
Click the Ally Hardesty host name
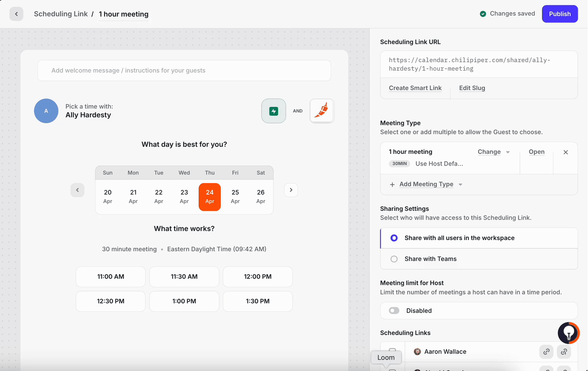click(x=88, y=115)
